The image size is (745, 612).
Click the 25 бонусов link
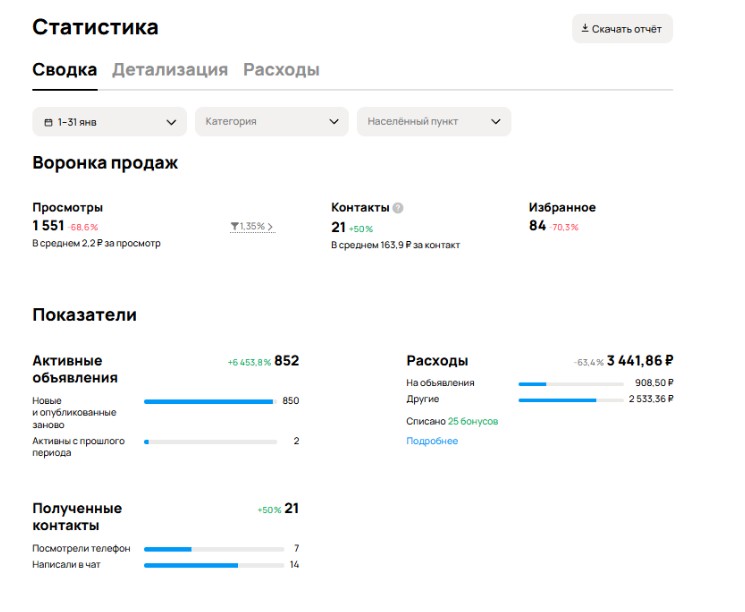[x=473, y=421]
